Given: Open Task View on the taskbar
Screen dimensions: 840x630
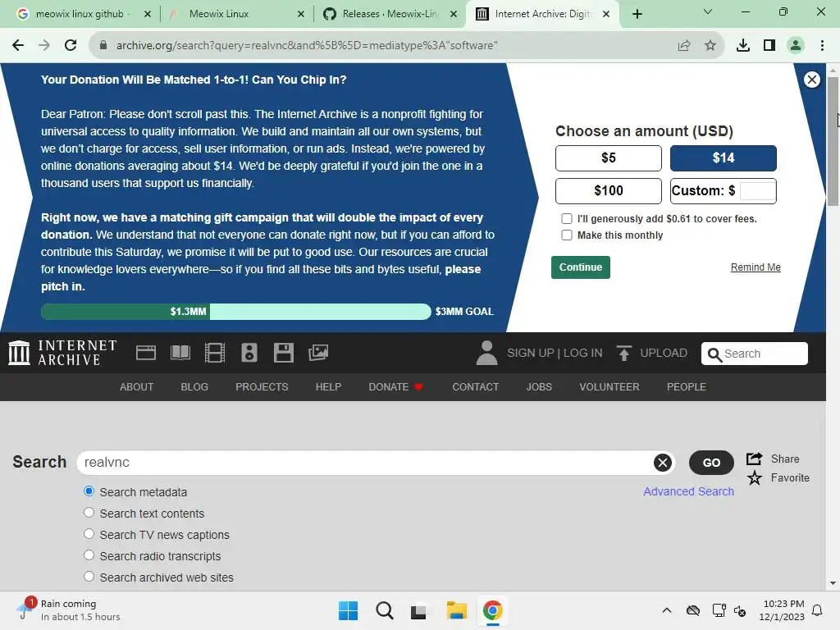Looking at the screenshot, I should (419, 610).
